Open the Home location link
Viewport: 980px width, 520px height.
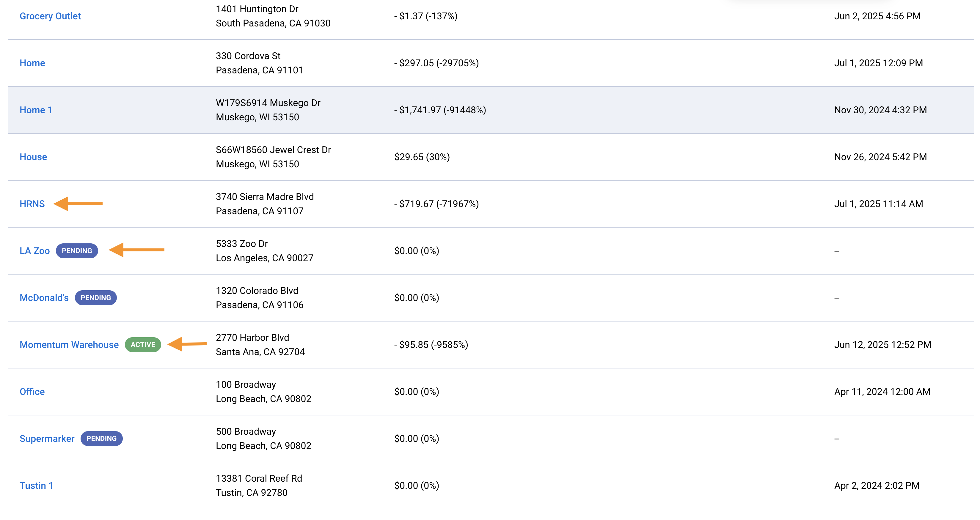tap(32, 63)
